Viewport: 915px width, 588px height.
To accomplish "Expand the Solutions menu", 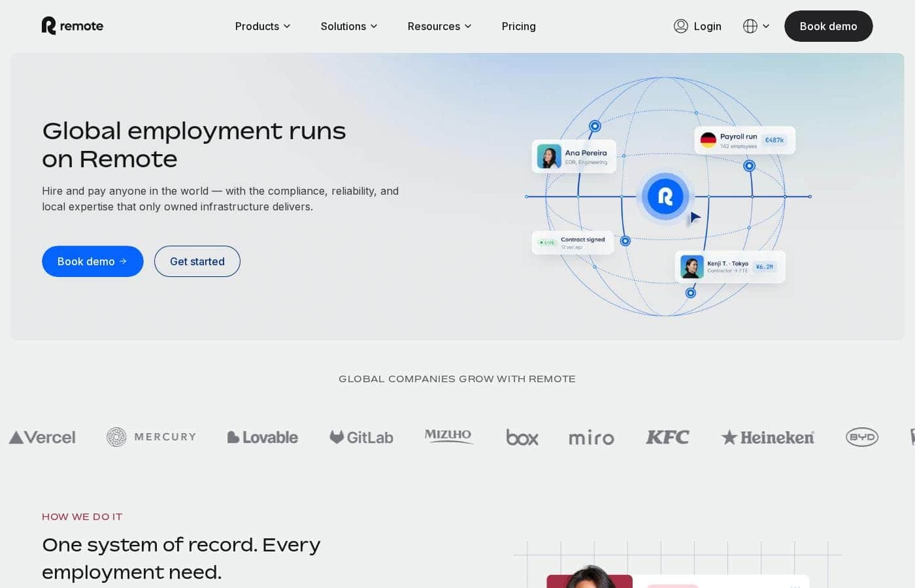I will coord(349,26).
